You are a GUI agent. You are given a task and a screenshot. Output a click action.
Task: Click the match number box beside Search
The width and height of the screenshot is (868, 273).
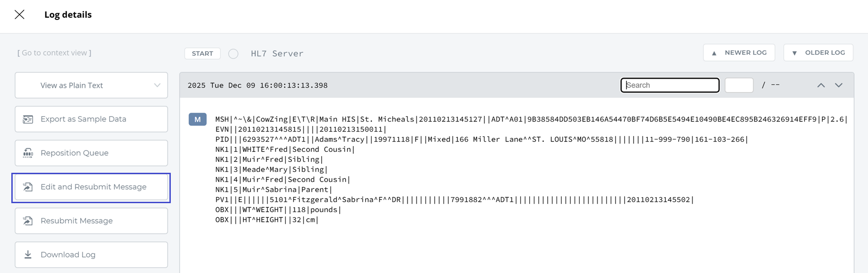click(x=739, y=85)
